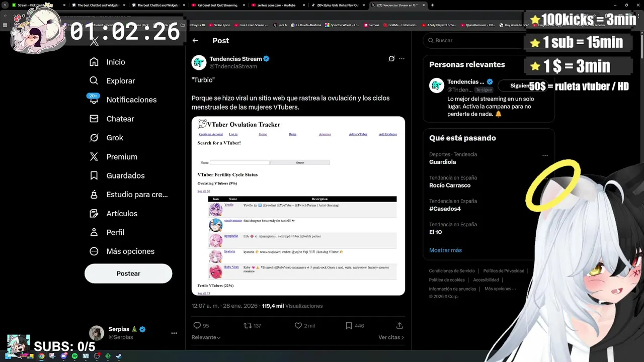Expand Más opciones footer link
The height and width of the screenshot is (362, 644).
click(x=500, y=289)
